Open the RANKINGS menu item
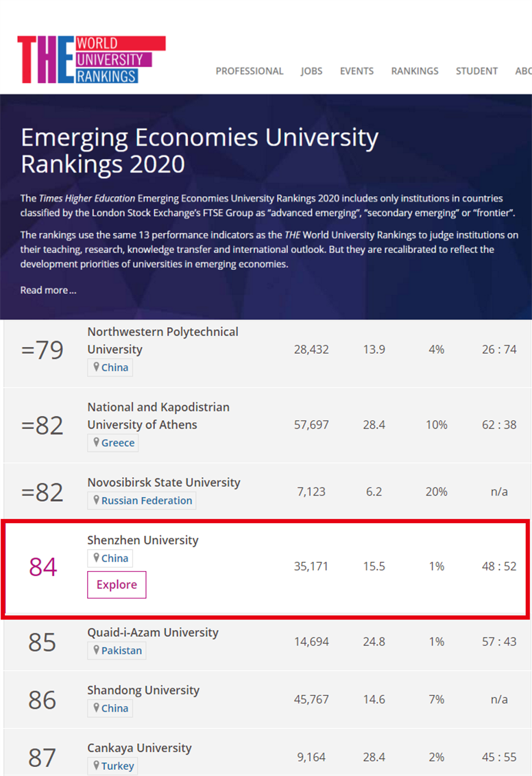532x776 pixels. point(414,71)
